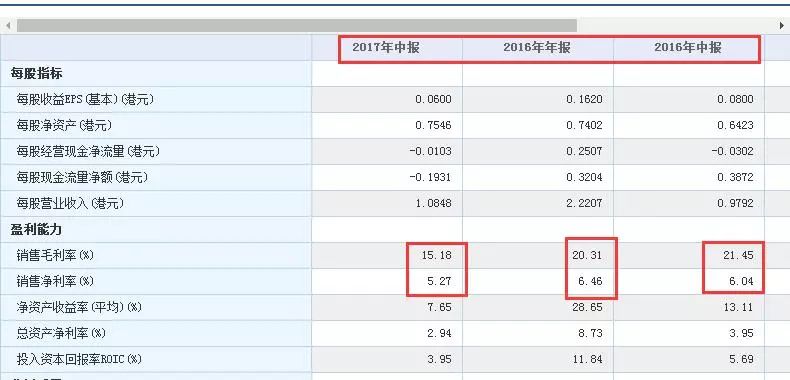This screenshot has width=790, height=380.
Task: Click the net asset value 0.7402
Action: click(x=584, y=125)
